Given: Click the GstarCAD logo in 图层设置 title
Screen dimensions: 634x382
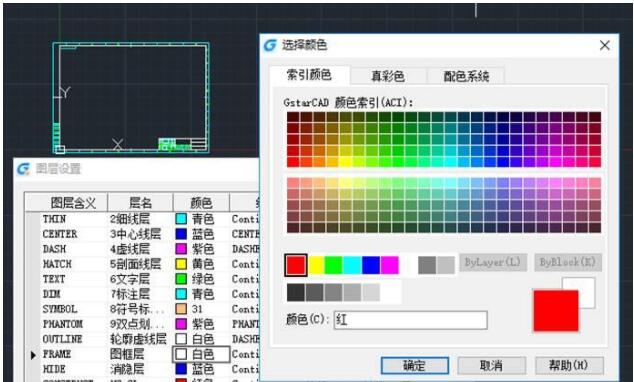Looking at the screenshot, I should click(23, 169).
